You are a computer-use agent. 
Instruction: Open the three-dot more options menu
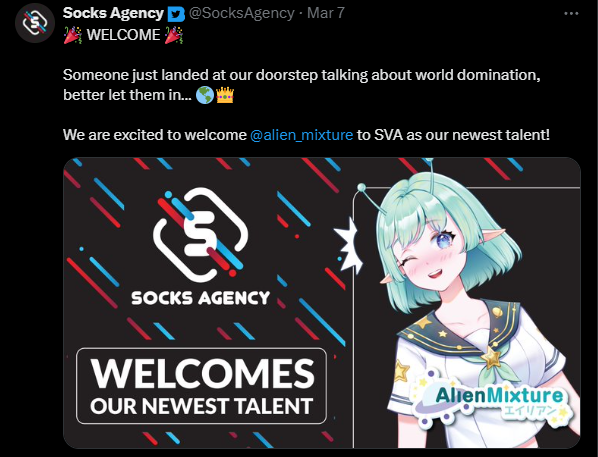click(x=571, y=14)
